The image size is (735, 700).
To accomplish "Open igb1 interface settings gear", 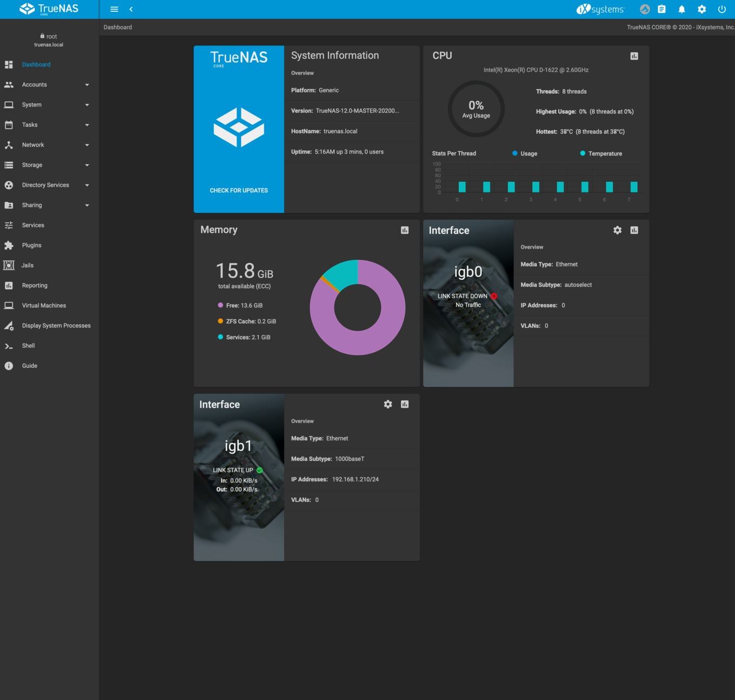I will (x=387, y=404).
